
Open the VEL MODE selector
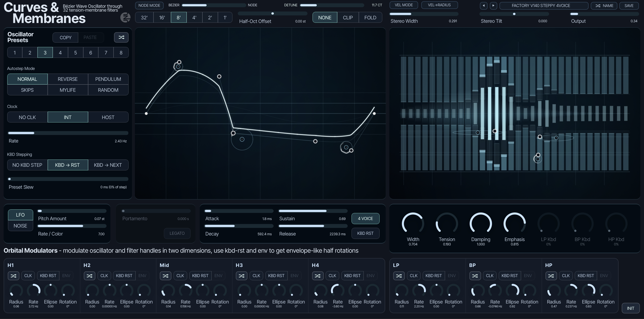click(404, 5)
